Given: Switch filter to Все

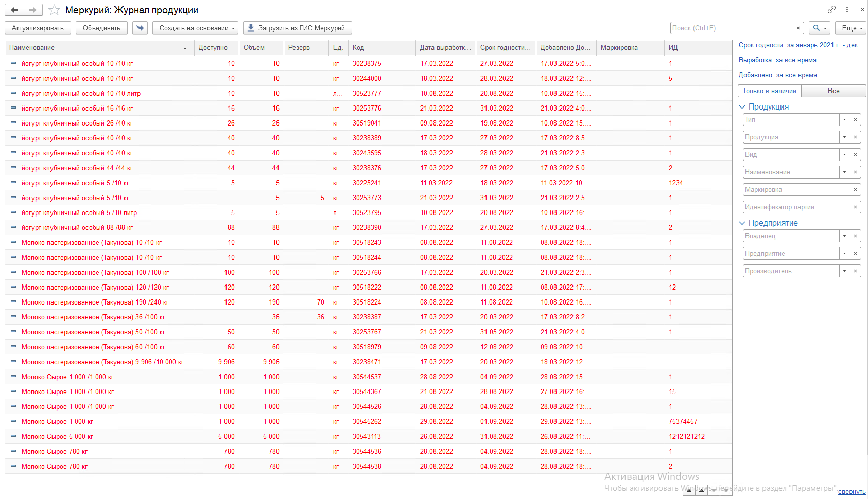Looking at the screenshot, I should [x=833, y=91].
